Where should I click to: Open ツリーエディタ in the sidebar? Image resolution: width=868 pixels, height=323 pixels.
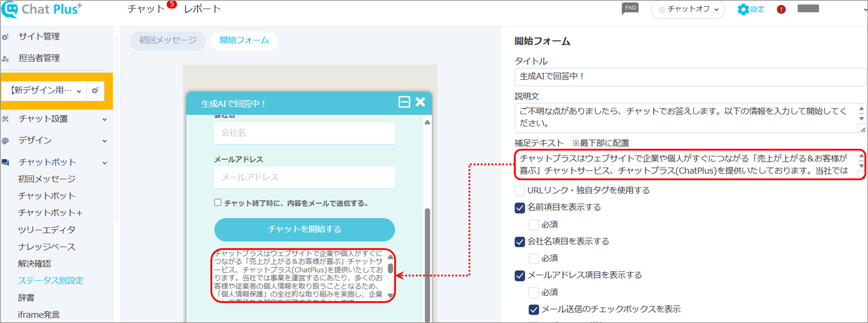(x=47, y=230)
